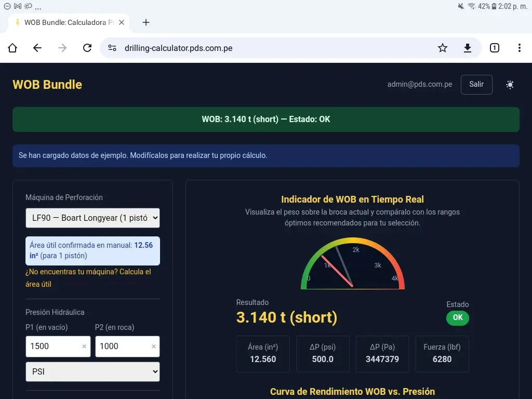Toggle light mode with the sun icon
The image size is (532, 399).
pos(510,84)
